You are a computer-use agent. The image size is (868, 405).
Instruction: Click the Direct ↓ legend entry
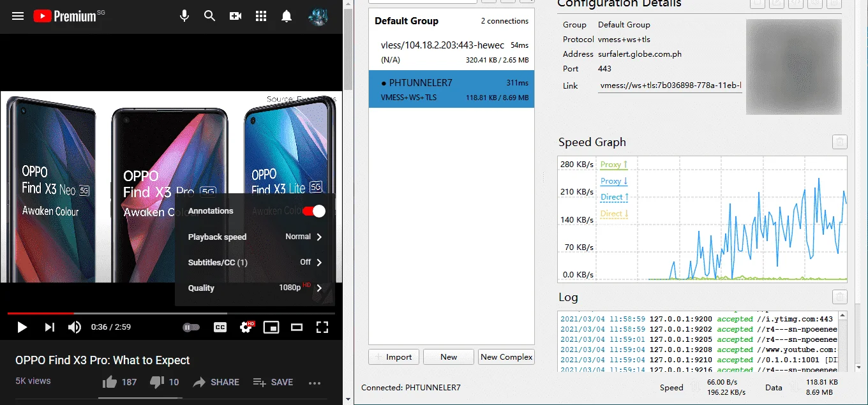click(x=615, y=214)
